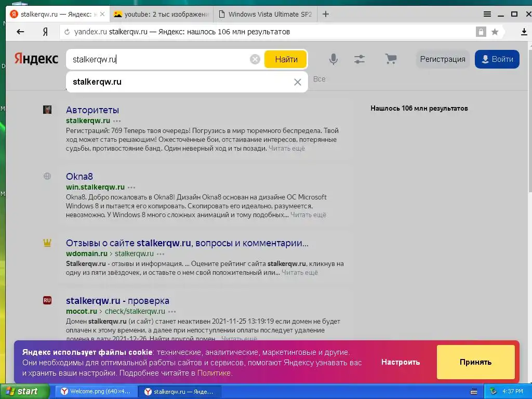Clear the search query with the round X
The image size is (532, 399).
[255, 59]
